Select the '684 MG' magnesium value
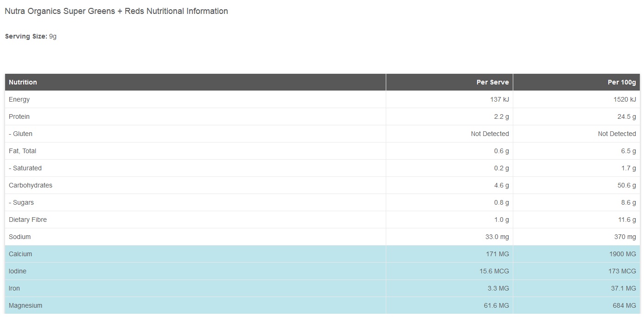 [625, 305]
